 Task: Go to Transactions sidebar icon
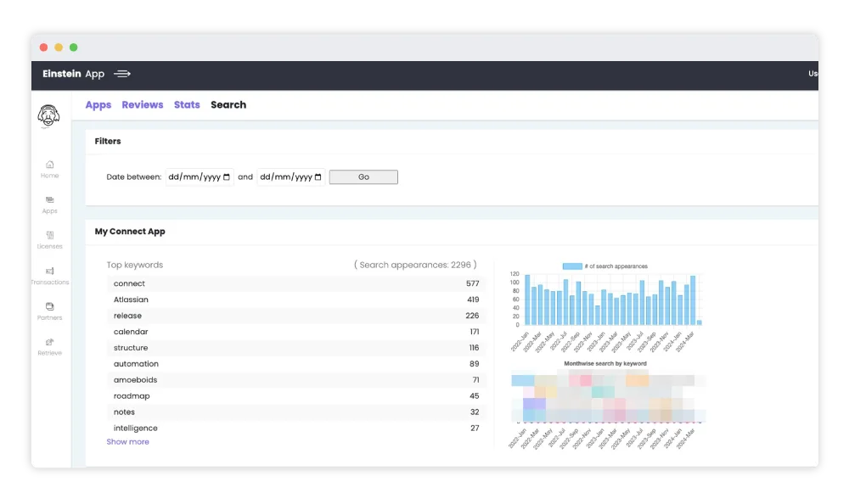pyautogui.click(x=49, y=272)
